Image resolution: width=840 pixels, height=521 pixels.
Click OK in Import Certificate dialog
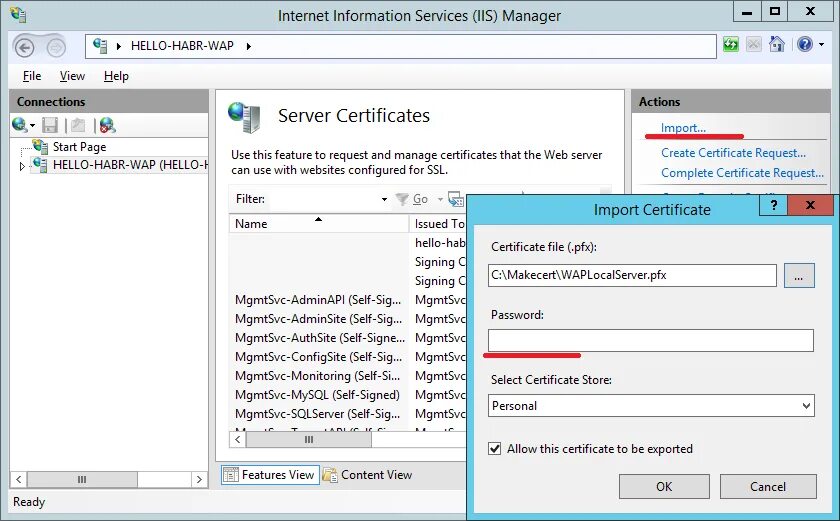[664, 486]
